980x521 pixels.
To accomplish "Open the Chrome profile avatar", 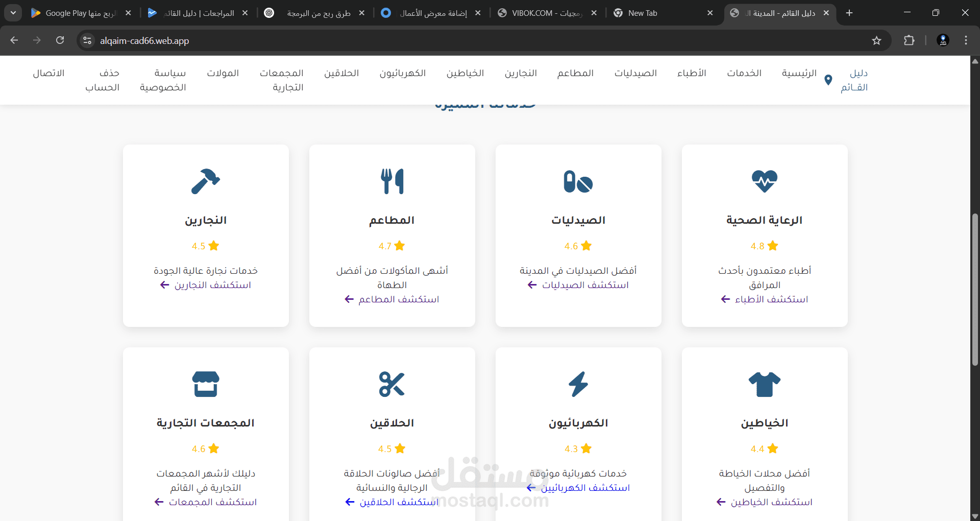I will tap(943, 40).
